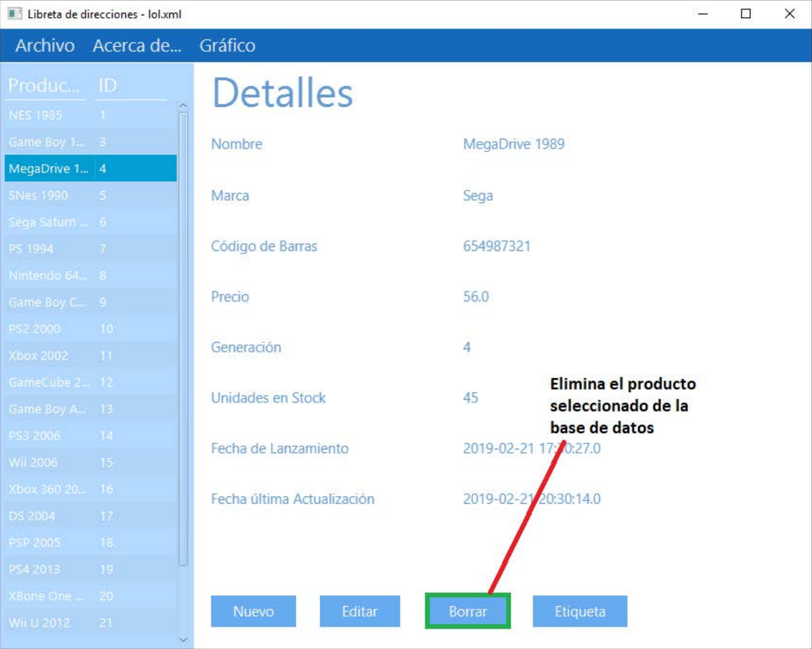This screenshot has width=812, height=649.
Task: Select the NES 1985 row
Action: point(90,115)
